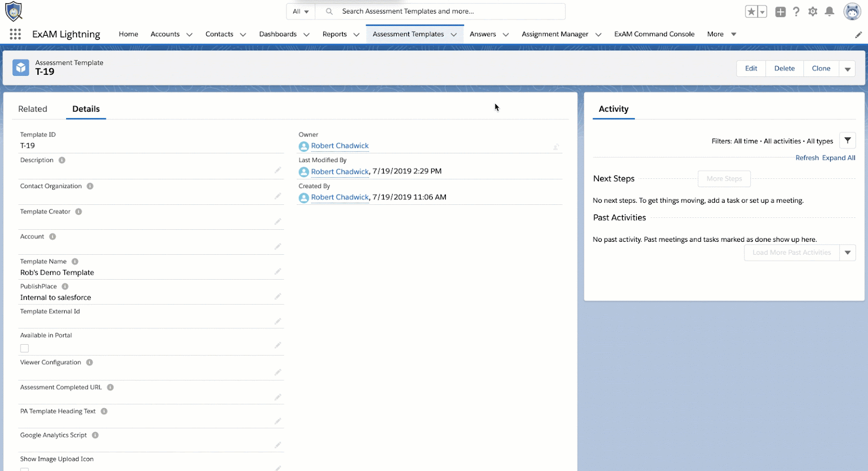Open the user profile avatar
868x471 pixels.
[852, 11]
